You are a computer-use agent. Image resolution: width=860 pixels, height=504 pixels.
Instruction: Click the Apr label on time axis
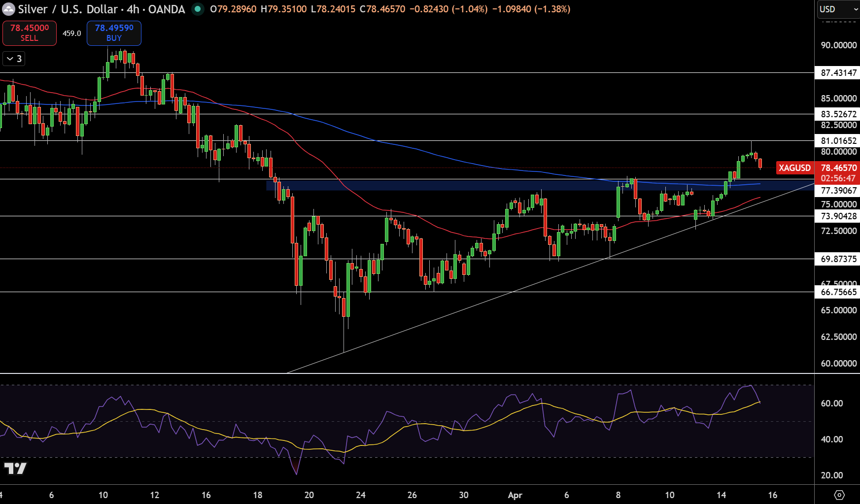tap(515, 495)
